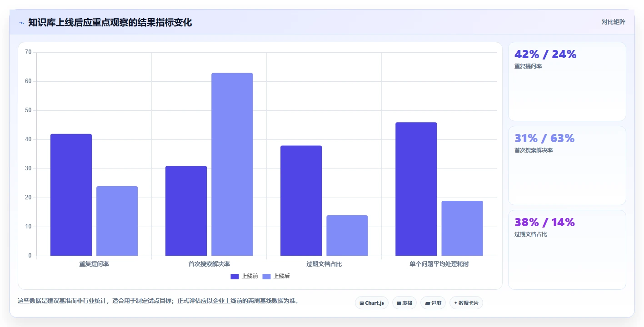Select the 上线后 bar for 单个问题平均处理耗时
644x327 pixels.
(462, 228)
